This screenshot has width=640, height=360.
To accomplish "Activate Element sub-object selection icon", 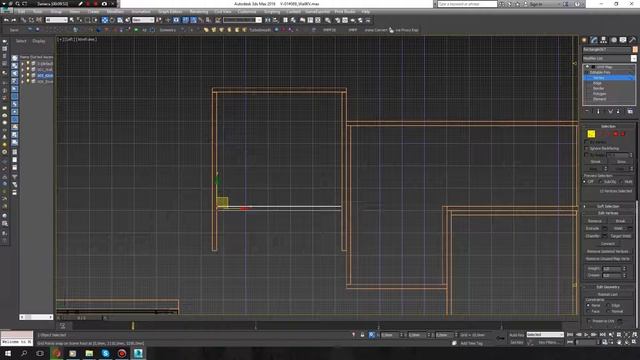I will coord(623,134).
